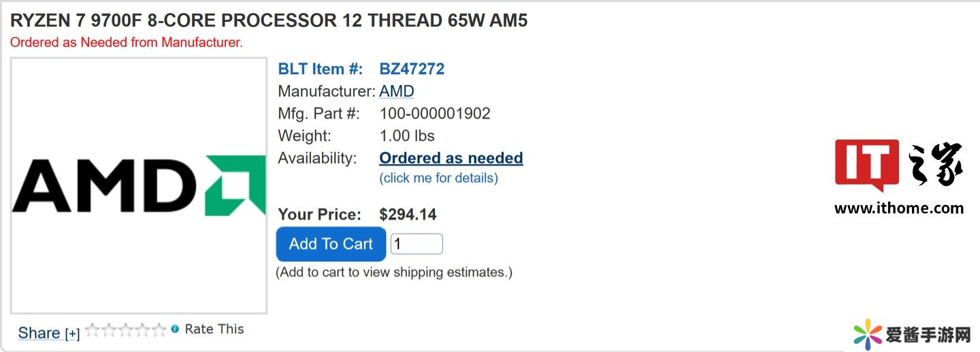Click the www.ithome.com watermark text
This screenshot has width=980, height=352.
pos(898,208)
